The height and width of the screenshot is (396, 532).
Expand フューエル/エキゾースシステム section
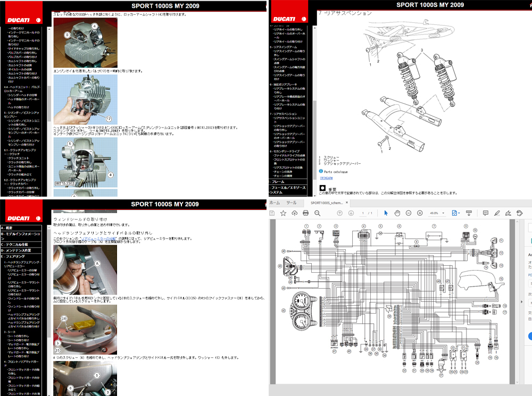pyautogui.click(x=288, y=190)
